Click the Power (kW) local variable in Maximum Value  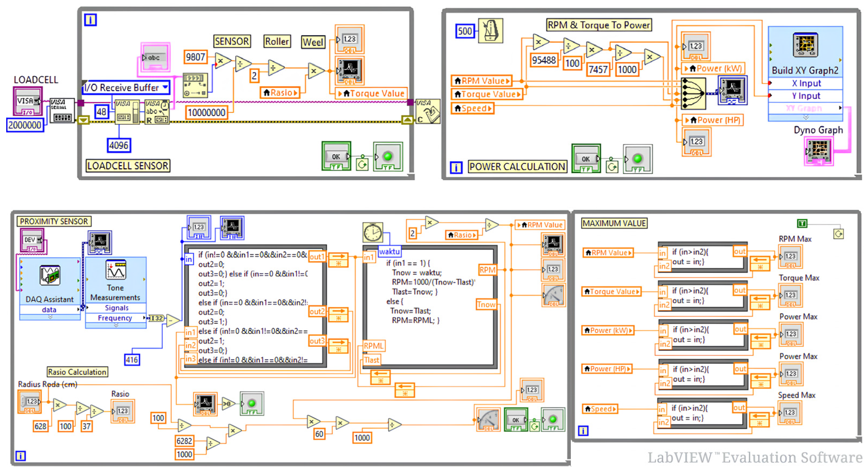[x=608, y=330]
